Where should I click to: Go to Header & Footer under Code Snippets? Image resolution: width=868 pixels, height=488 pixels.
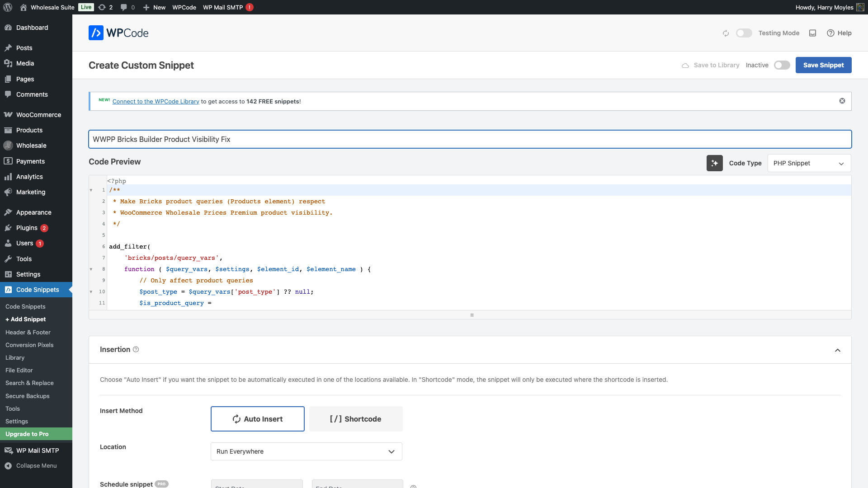[x=28, y=332]
